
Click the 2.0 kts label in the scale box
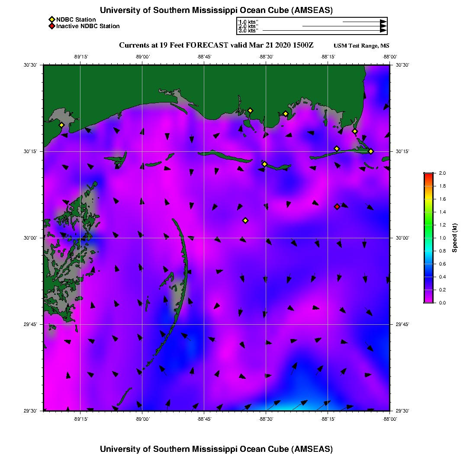(x=248, y=26)
